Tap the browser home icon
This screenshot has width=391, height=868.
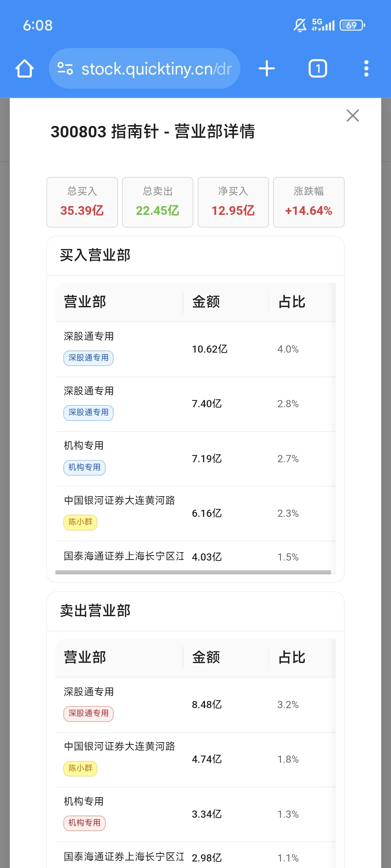click(25, 69)
